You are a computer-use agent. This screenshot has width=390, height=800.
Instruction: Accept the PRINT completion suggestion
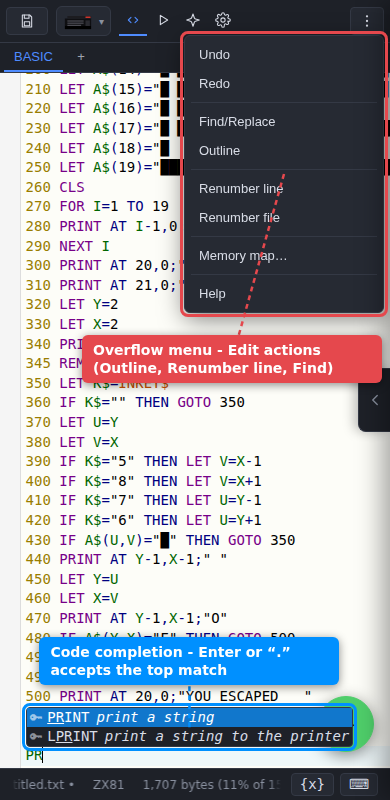(x=189, y=717)
